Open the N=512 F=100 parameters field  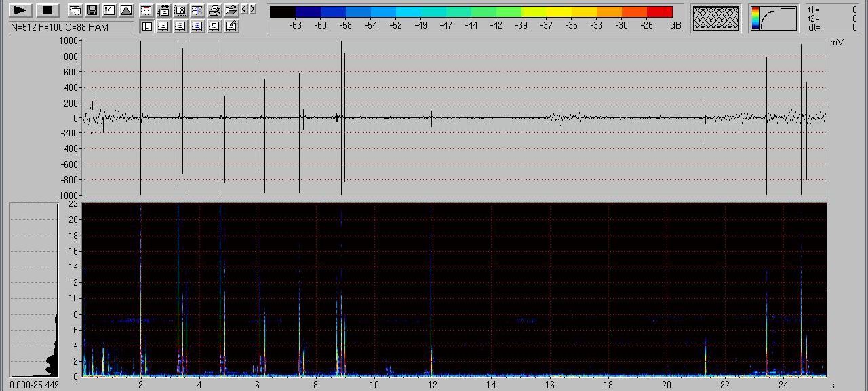71,27
